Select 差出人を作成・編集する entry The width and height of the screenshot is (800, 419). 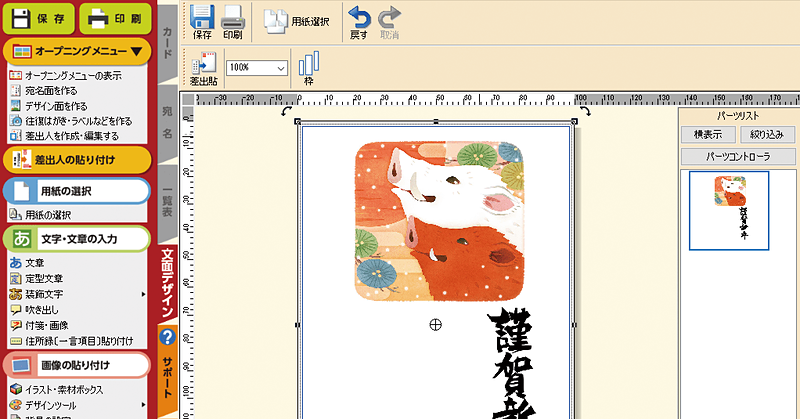click(x=64, y=136)
